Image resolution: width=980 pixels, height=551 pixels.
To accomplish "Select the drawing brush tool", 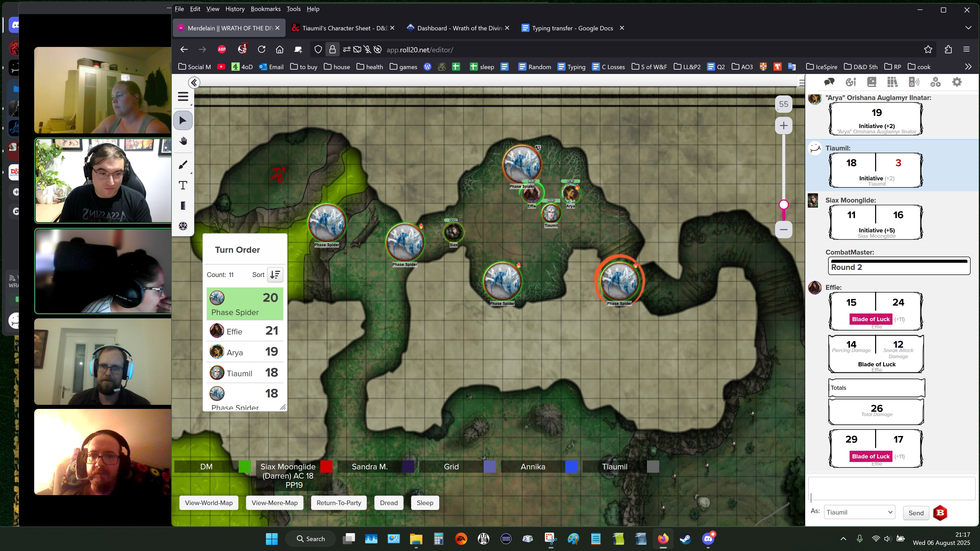I will coord(183,165).
